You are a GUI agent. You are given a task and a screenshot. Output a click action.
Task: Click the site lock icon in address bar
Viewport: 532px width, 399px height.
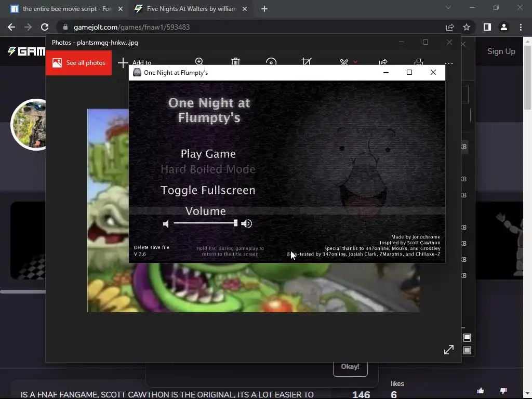tap(65, 27)
